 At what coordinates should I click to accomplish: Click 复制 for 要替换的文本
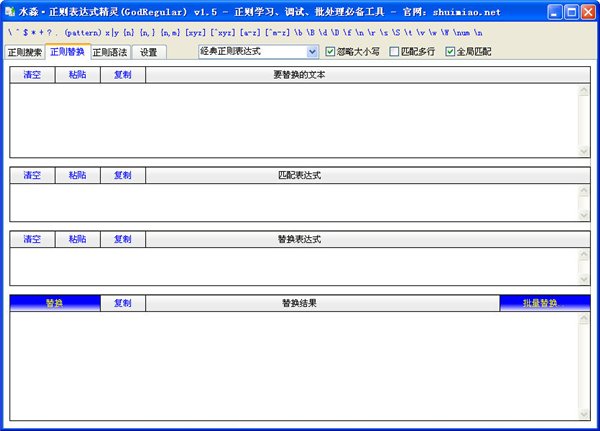123,75
